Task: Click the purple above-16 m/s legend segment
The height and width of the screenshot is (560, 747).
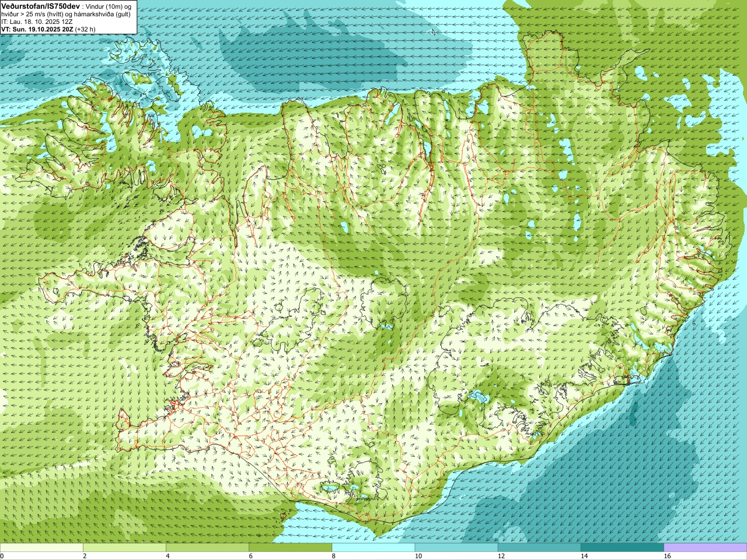Action: click(706, 547)
